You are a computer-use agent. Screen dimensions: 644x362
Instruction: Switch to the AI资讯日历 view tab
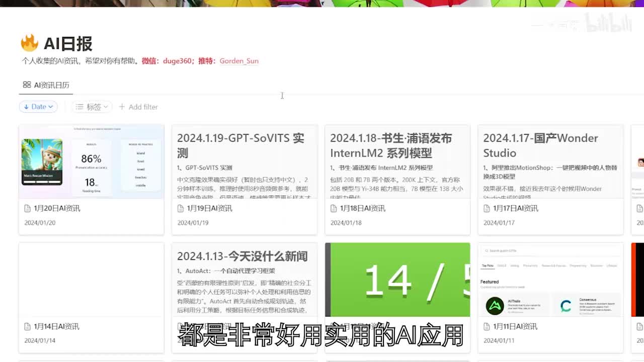(51, 85)
